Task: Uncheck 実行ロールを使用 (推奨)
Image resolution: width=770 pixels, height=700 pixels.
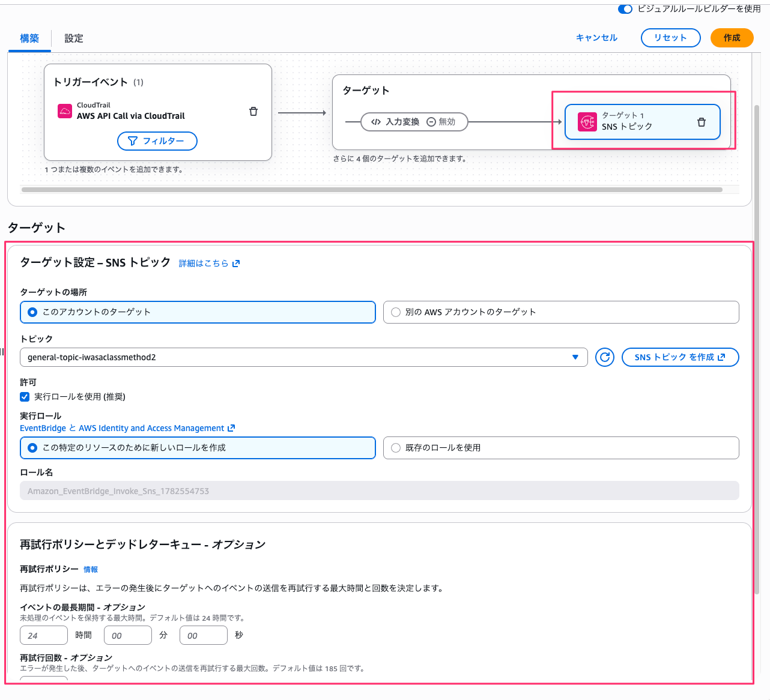Action: coord(25,397)
